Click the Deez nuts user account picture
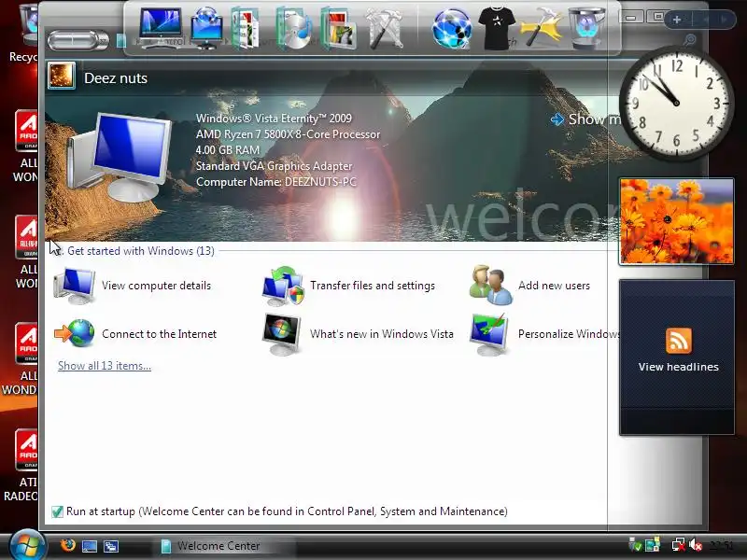 62,76
